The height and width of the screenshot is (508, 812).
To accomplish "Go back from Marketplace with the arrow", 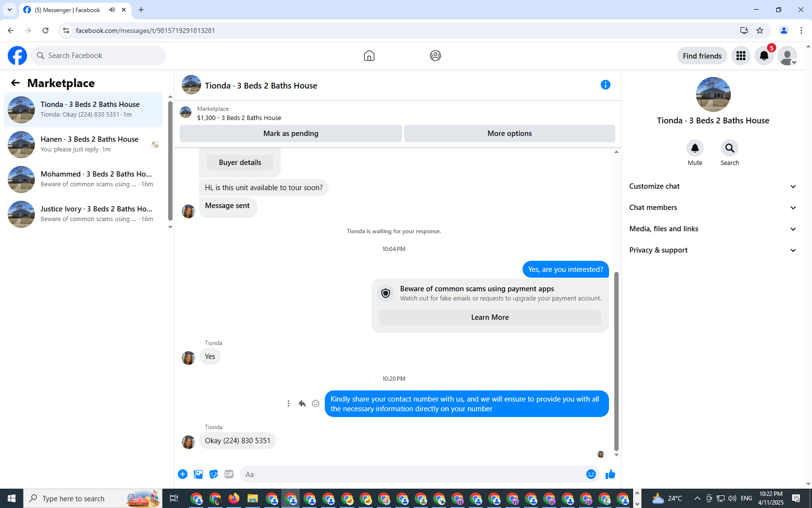I will tap(15, 83).
